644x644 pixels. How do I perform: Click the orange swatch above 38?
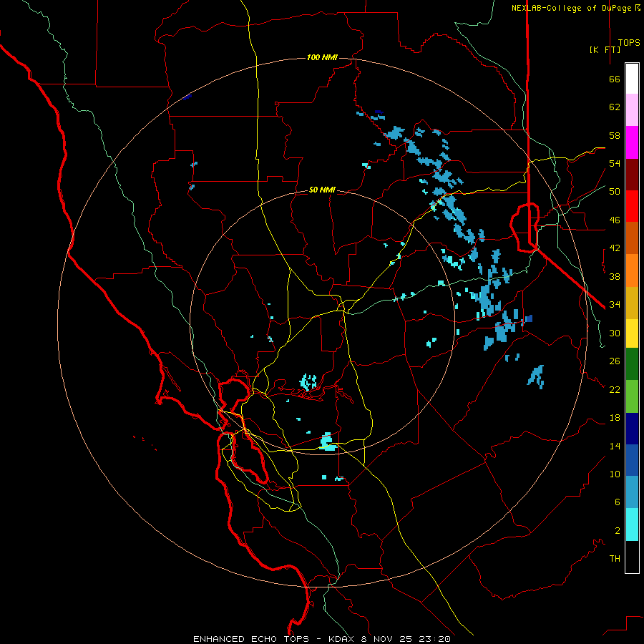[632, 270]
